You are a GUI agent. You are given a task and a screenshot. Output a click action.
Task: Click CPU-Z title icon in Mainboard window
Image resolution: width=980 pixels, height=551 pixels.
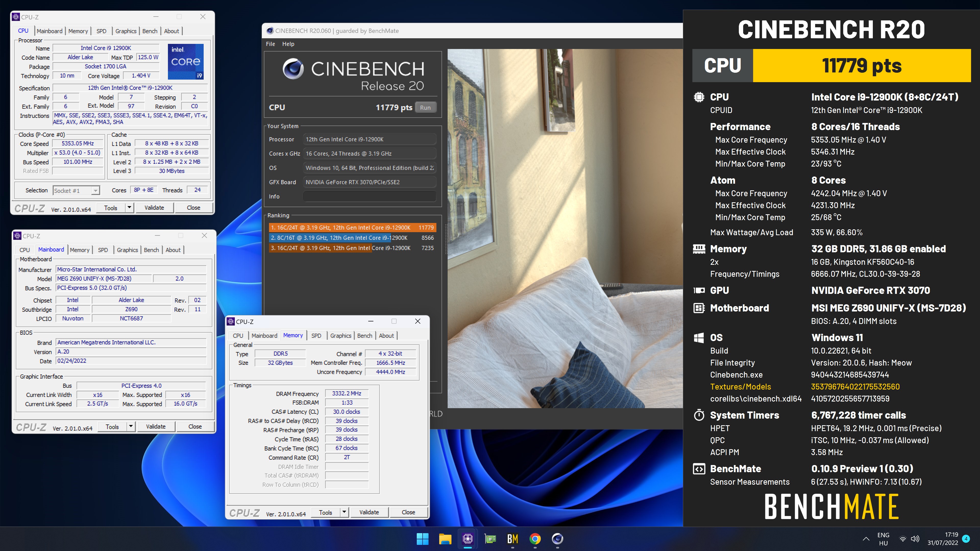click(x=17, y=236)
